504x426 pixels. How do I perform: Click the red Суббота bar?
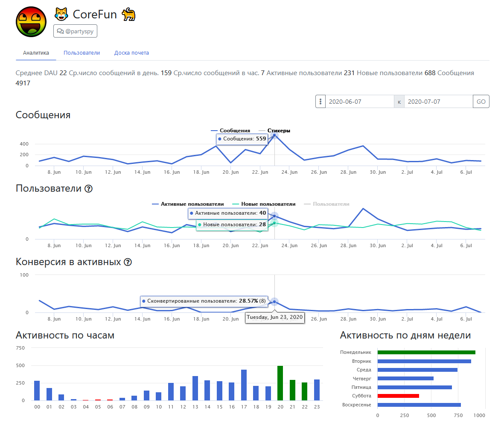[398, 396]
